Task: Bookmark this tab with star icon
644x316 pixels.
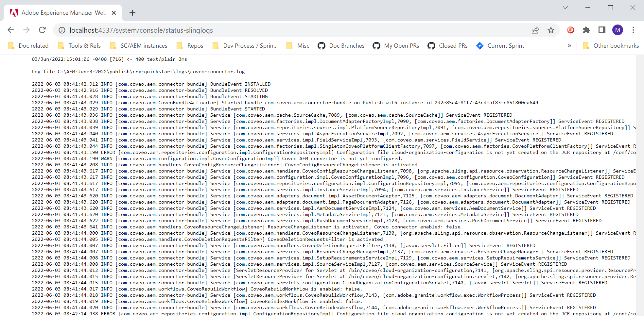Action: (551, 30)
